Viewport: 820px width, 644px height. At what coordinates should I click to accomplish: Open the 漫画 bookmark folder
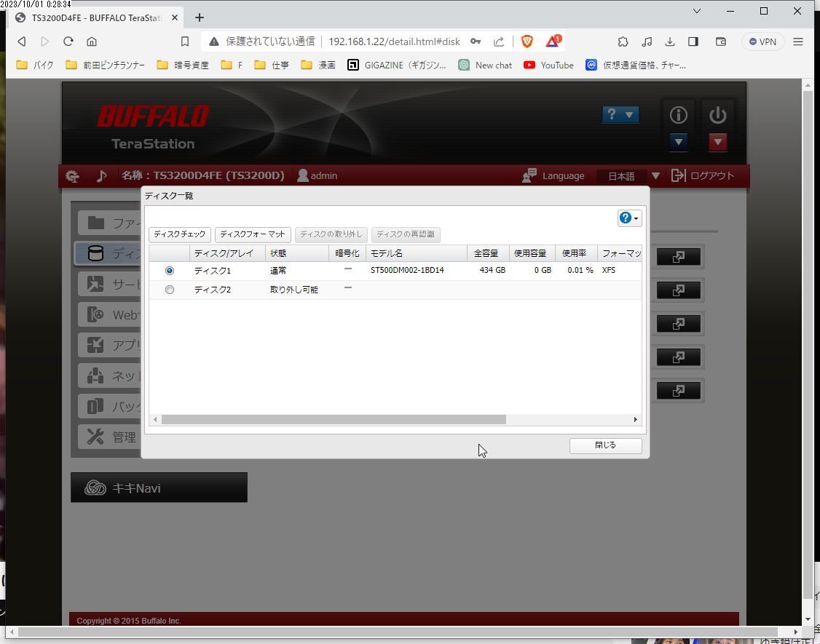coord(318,65)
